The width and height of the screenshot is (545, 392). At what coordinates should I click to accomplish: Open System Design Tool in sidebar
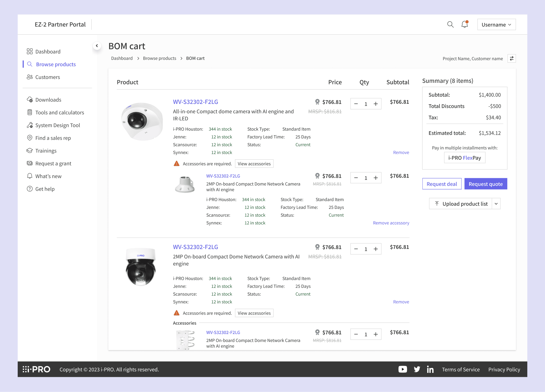(57, 125)
